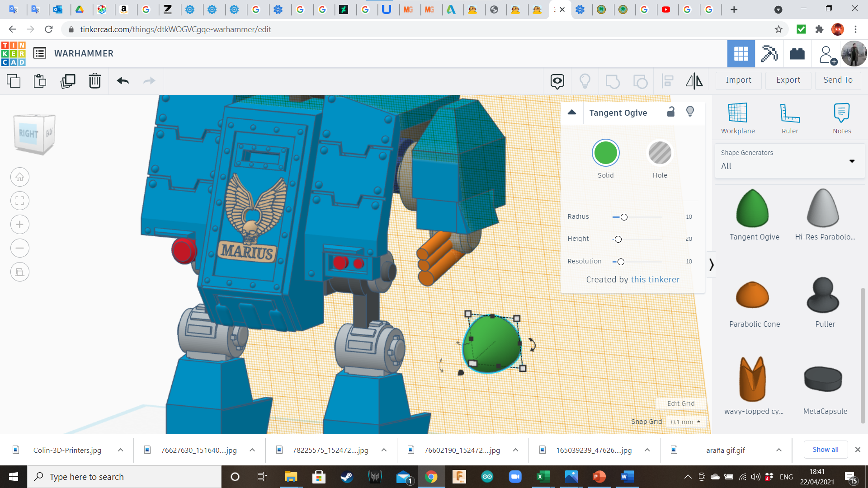Click Home view button
The height and width of the screenshot is (488, 868).
point(20,177)
